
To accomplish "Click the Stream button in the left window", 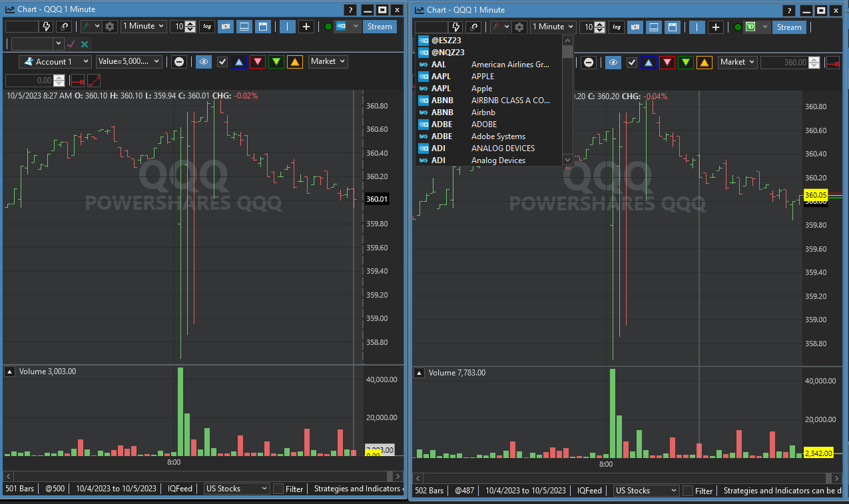I will click(x=380, y=27).
